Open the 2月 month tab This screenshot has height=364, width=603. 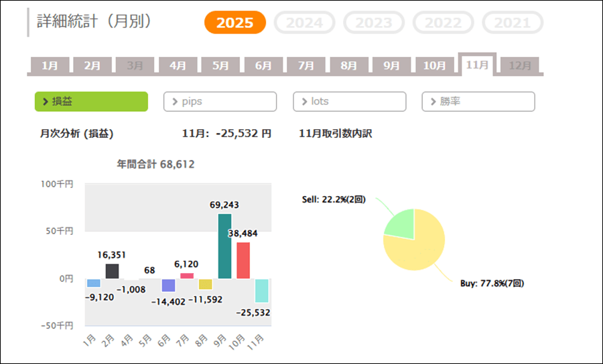pos(92,66)
